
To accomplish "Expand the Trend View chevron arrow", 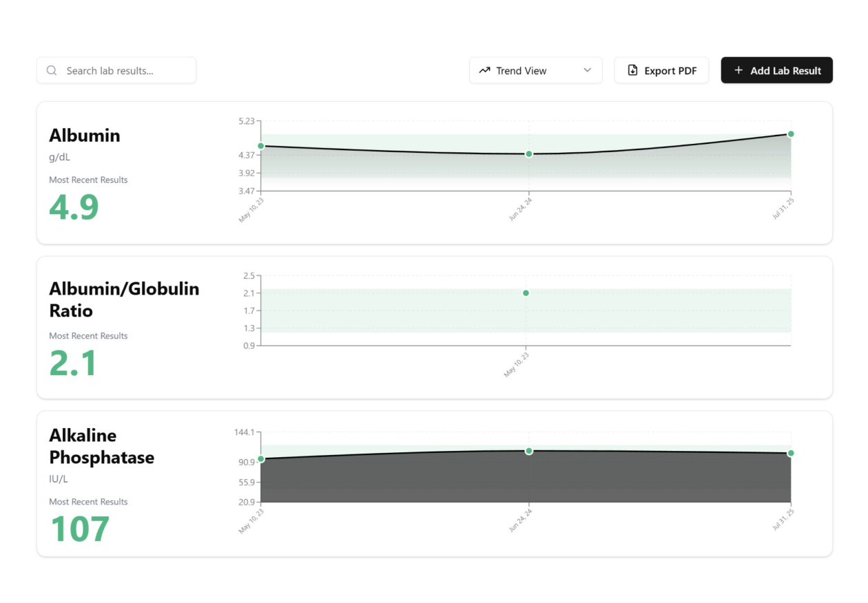I will tap(588, 70).
